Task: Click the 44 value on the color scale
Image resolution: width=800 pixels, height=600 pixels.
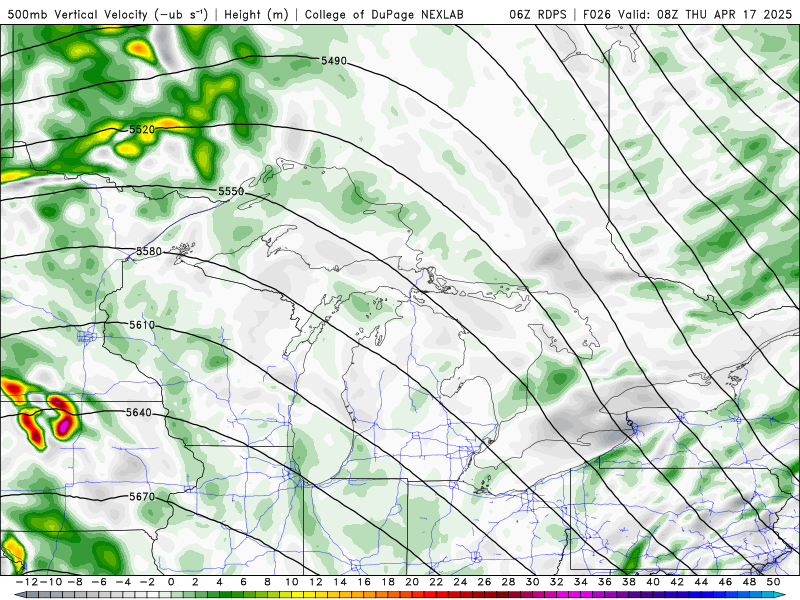Action: [x=701, y=582]
